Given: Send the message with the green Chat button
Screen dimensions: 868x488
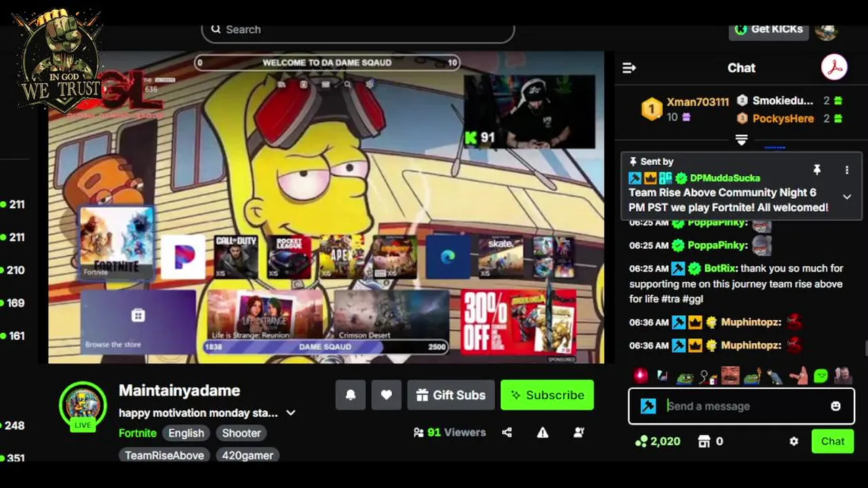Looking at the screenshot, I should pos(833,441).
